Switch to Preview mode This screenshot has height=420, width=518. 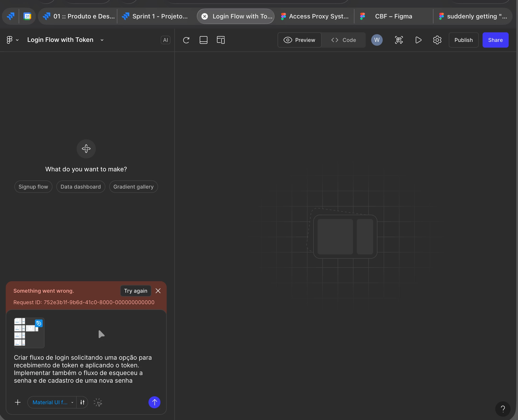tap(299, 40)
